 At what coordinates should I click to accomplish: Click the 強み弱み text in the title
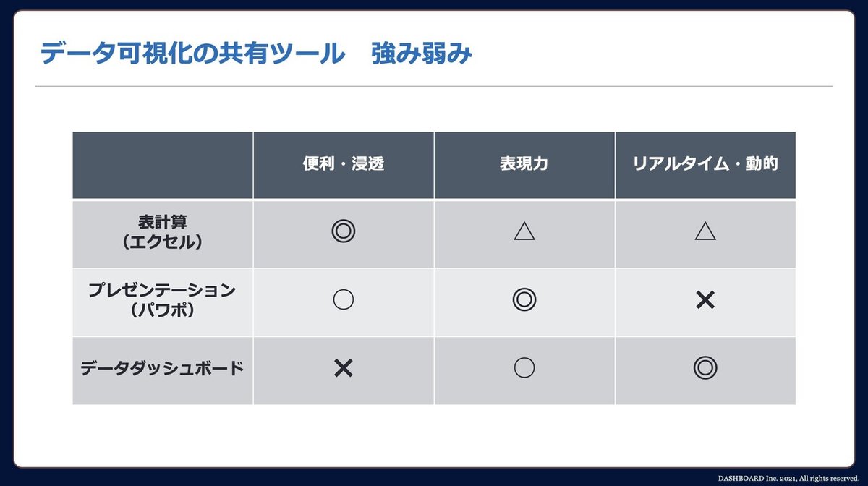coord(422,54)
